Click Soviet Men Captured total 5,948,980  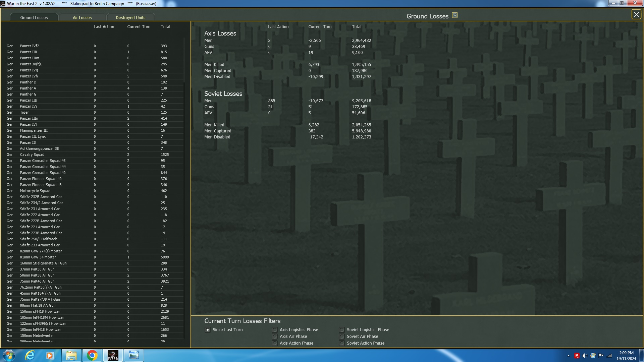pos(361,131)
